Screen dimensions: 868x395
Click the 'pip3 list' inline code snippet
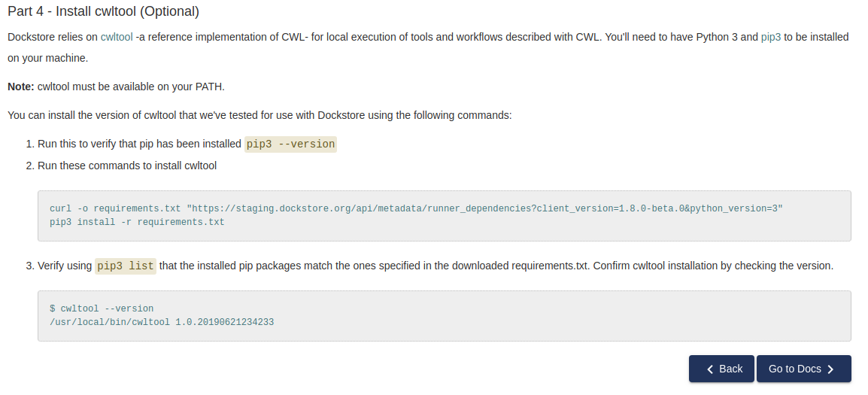126,266
